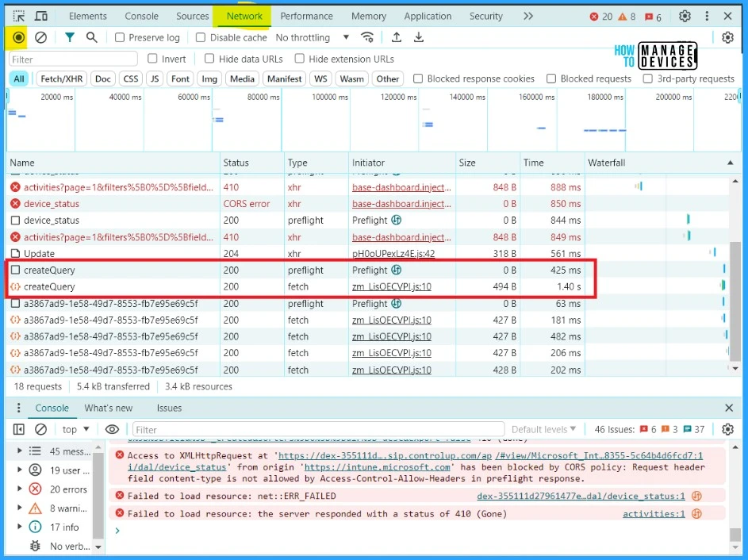Click the console Filter text field
This screenshot has height=560, width=748.
(x=318, y=429)
